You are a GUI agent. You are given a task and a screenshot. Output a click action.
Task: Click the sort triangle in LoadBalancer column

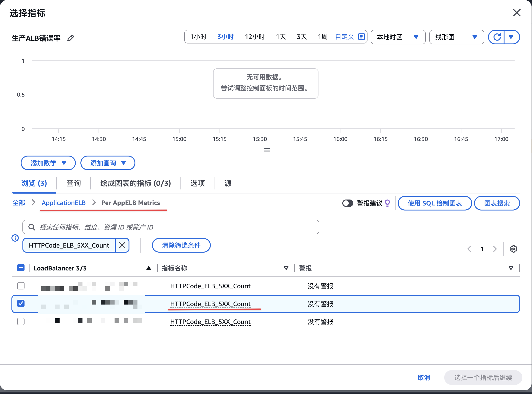point(148,268)
